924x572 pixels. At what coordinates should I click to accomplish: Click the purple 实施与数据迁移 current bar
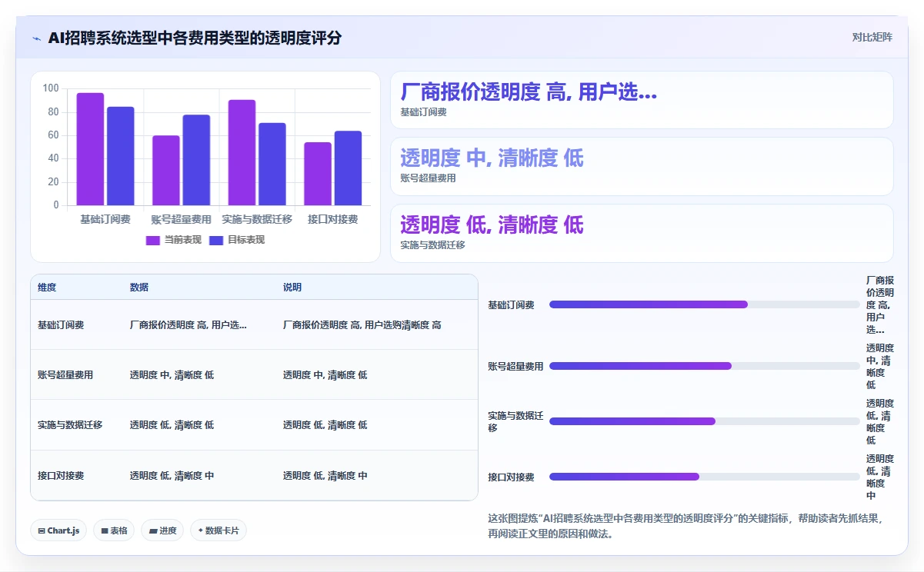pos(242,152)
